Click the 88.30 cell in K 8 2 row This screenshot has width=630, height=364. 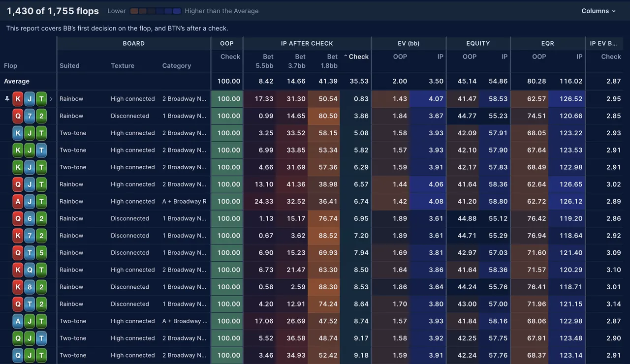(324, 287)
